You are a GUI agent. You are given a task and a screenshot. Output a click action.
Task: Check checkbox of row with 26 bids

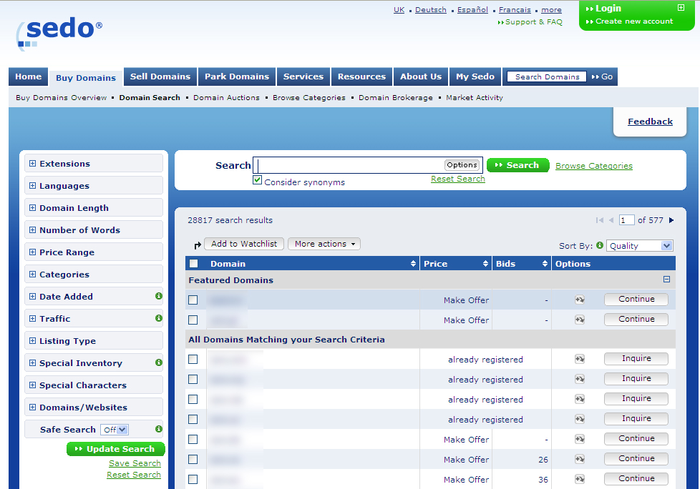[193, 460]
